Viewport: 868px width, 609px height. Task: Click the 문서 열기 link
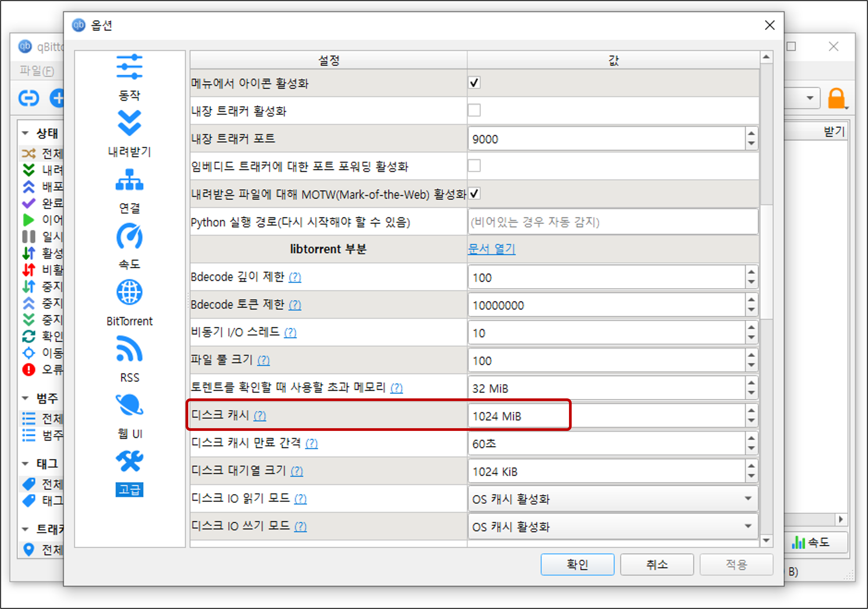point(492,249)
